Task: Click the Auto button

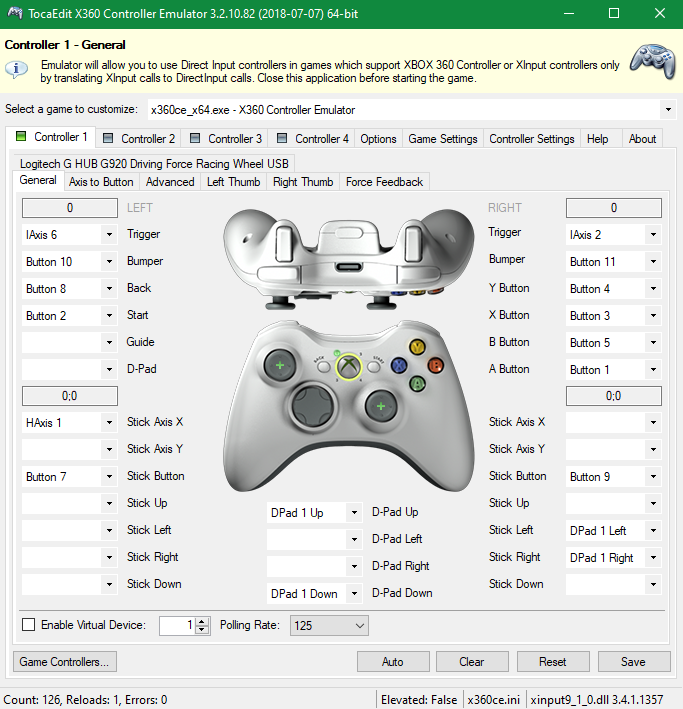Action: click(x=393, y=662)
